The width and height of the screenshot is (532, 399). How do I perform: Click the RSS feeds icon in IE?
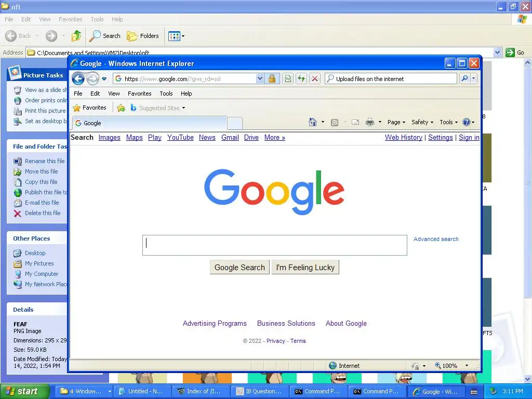pos(335,122)
